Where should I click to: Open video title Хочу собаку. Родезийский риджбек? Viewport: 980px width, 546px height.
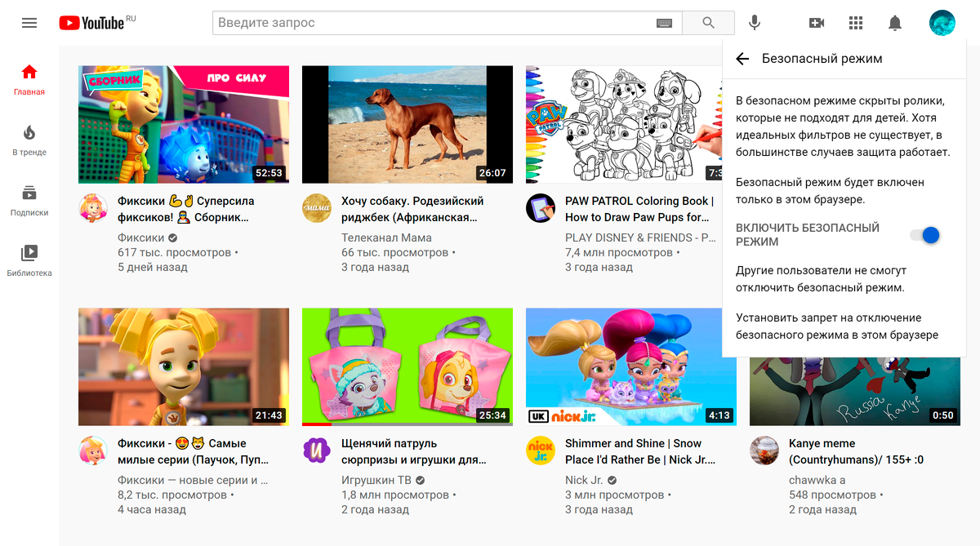point(412,209)
